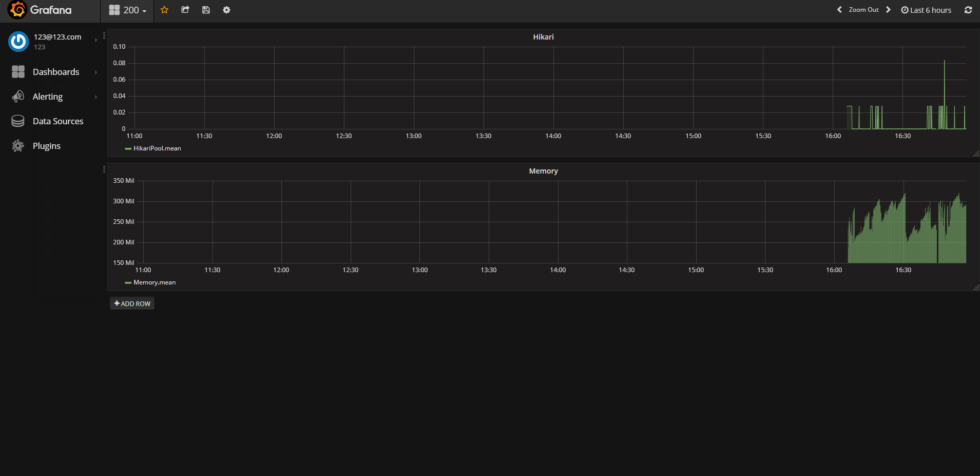
Task: Open the 200 dashboard picker dropdown
Action: [128, 10]
